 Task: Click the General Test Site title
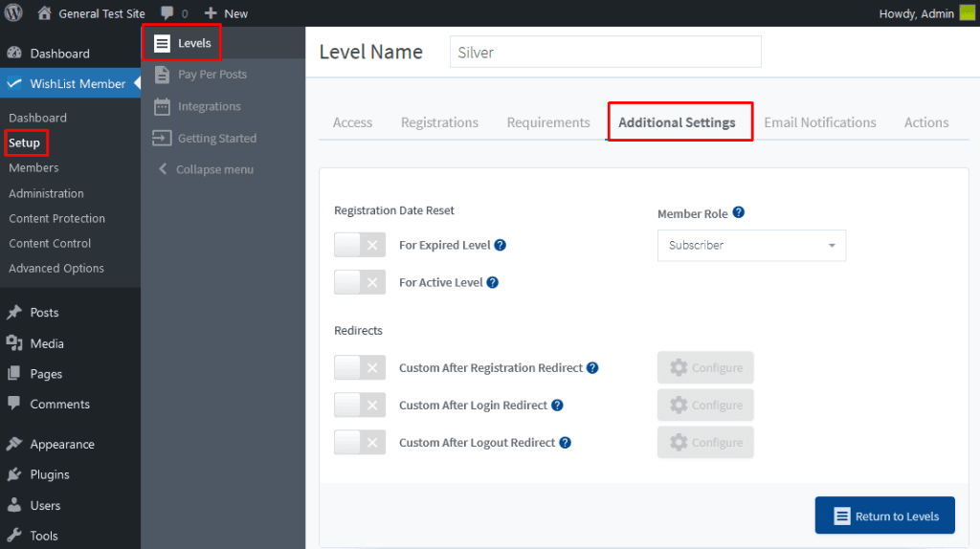coord(101,13)
